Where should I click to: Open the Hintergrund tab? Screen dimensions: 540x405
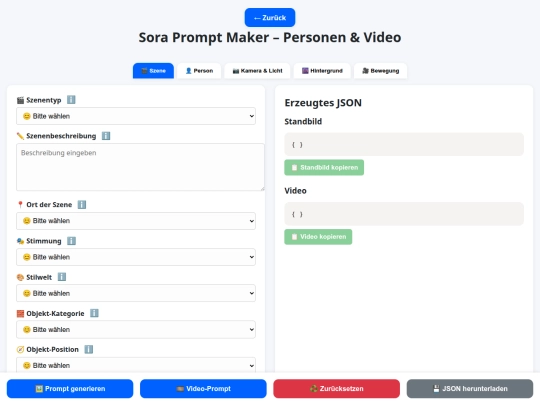pyautogui.click(x=322, y=71)
